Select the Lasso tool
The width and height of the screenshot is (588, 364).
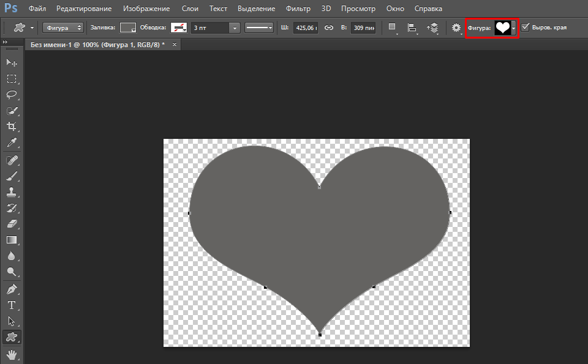pyautogui.click(x=11, y=95)
